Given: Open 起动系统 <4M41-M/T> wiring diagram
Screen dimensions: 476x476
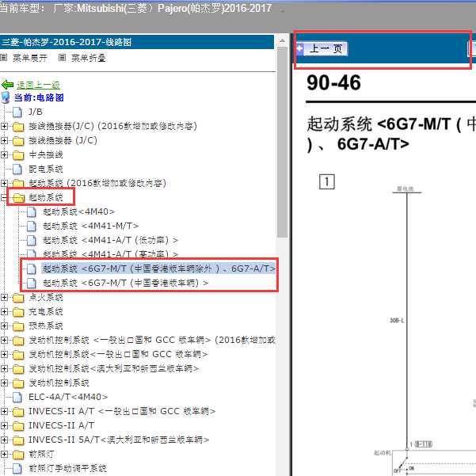Looking at the screenshot, I should pyautogui.click(x=91, y=226).
